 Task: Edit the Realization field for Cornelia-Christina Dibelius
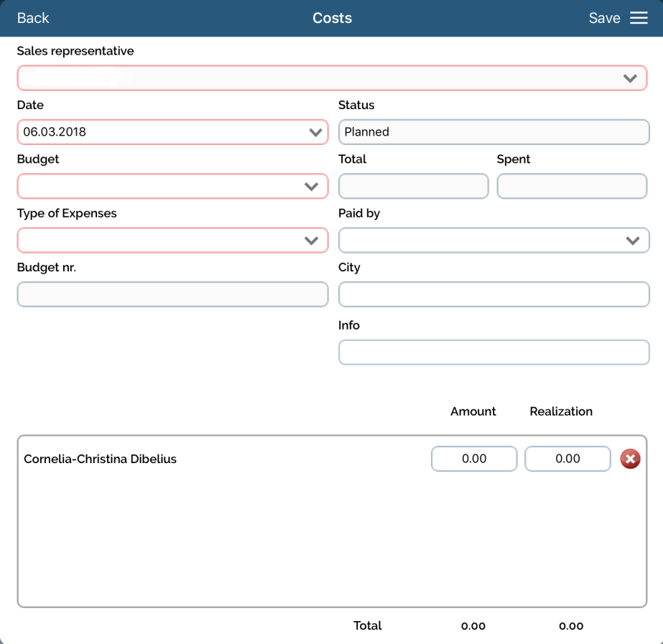[567, 459]
